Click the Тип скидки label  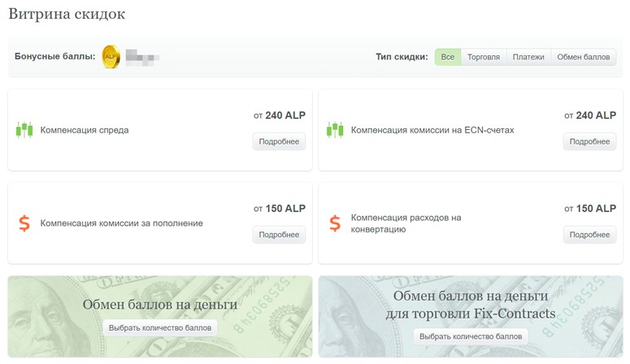coord(402,57)
